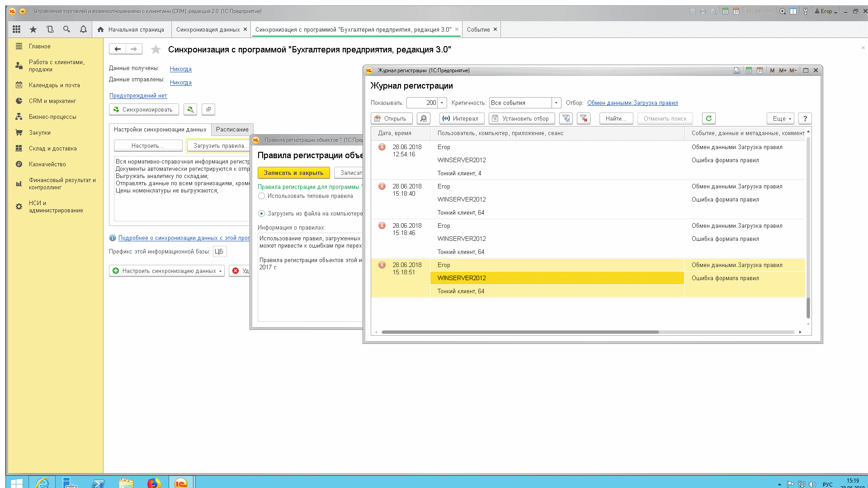Click Префикс field with ЦБ
This screenshot has height=488, width=868.
[x=219, y=252]
